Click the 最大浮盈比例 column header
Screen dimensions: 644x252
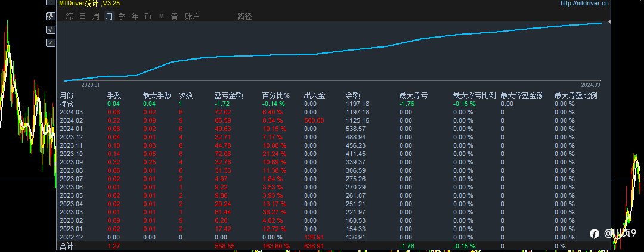(x=576, y=96)
